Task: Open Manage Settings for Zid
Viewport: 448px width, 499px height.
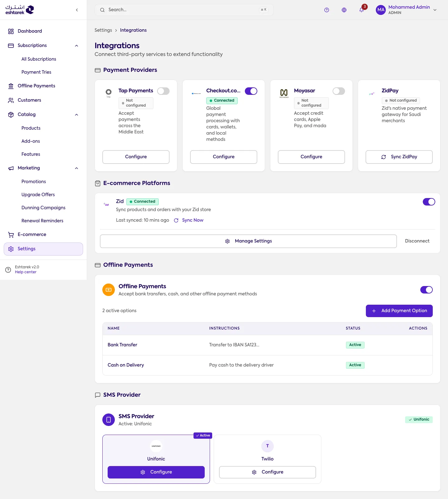Action: tap(248, 241)
